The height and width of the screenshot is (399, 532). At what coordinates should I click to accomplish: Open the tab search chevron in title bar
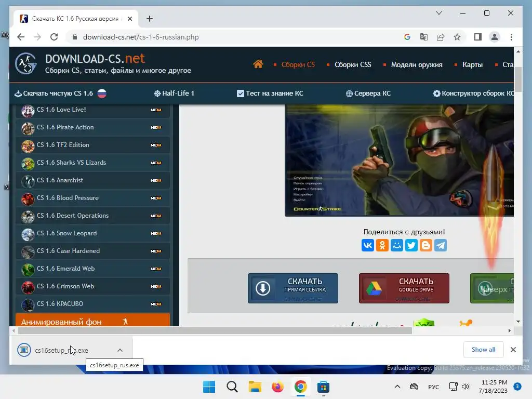pos(438,13)
